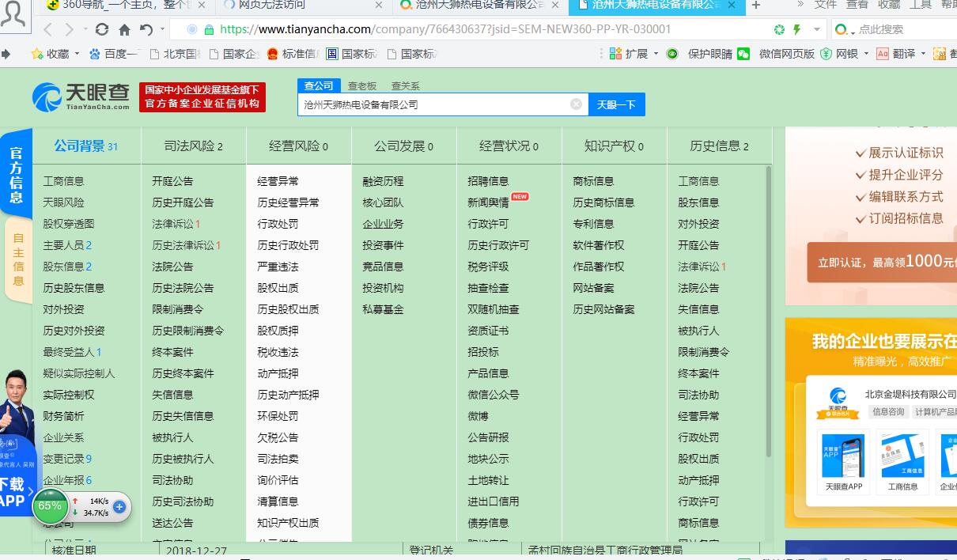Screen dimensions: 957x560
Task: Open the 收藏 favorites star bookmark
Action: (x=50, y=54)
